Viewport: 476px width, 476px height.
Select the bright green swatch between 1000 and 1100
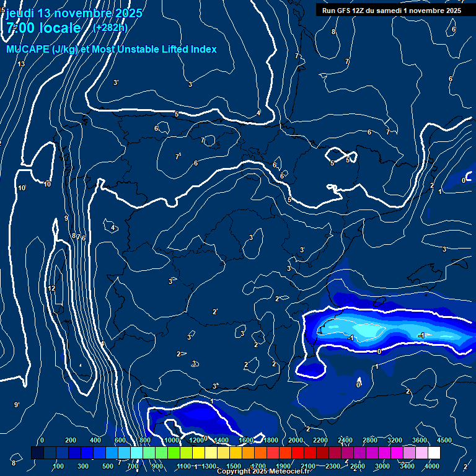pos(174,452)
